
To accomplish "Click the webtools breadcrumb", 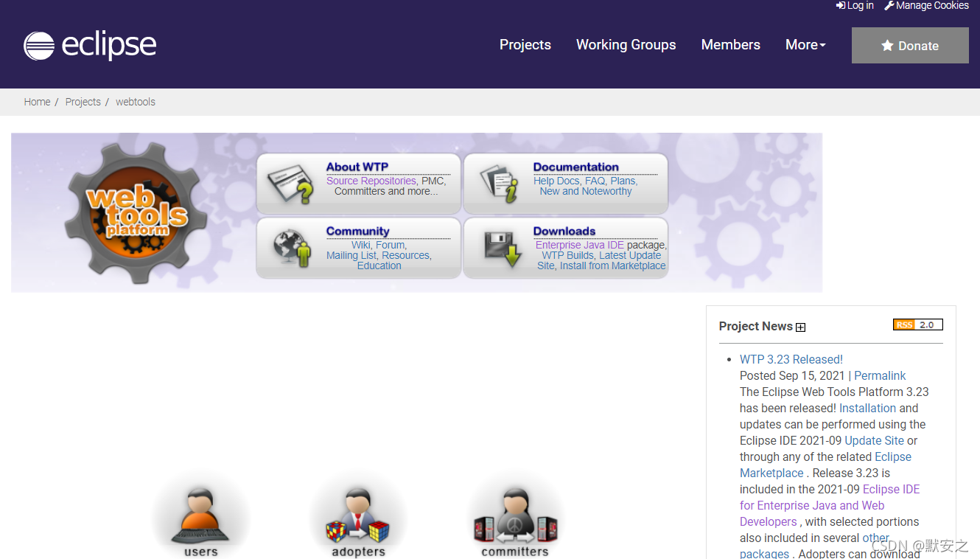I will tap(136, 102).
